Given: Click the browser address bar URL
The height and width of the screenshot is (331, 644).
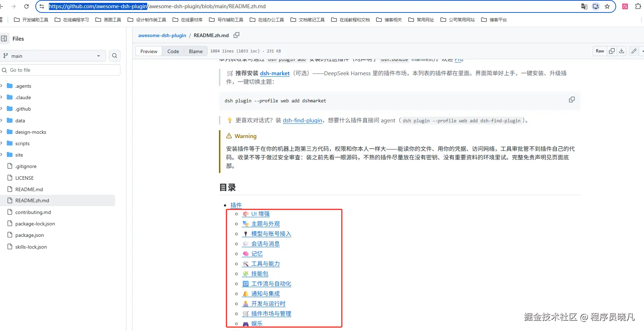Looking at the screenshot, I should coord(157,6).
